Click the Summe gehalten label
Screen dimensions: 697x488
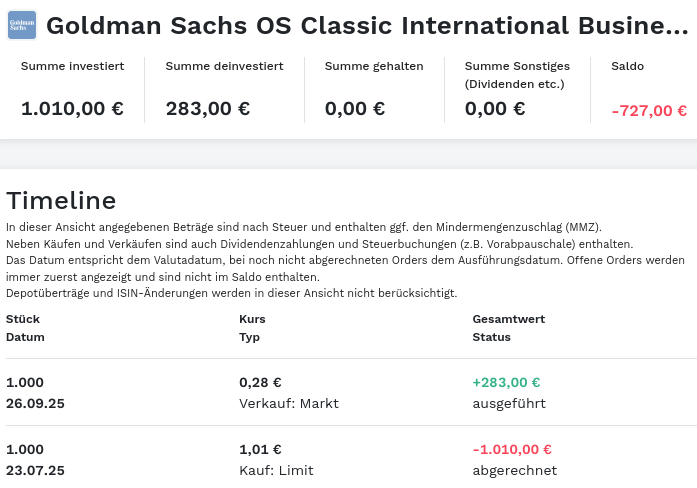pyautogui.click(x=374, y=66)
